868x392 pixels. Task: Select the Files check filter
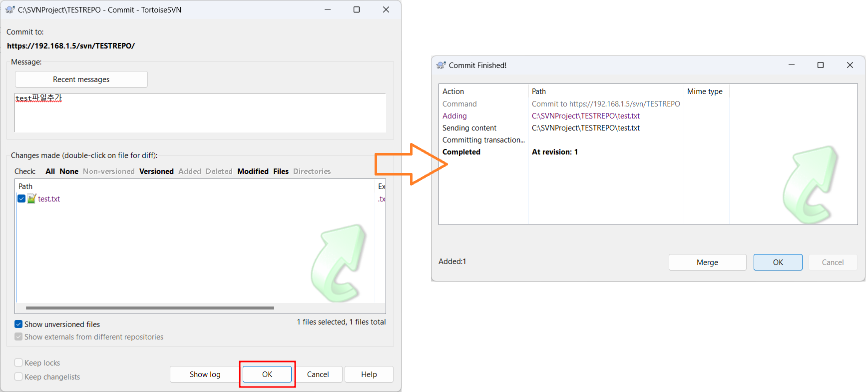[281, 171]
